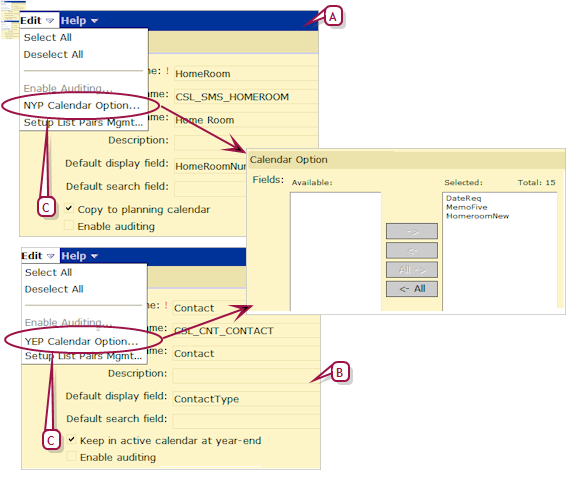Image resolution: width=576 pixels, height=480 pixels.
Task: Open the lower Help menu dropdown
Action: [79, 256]
